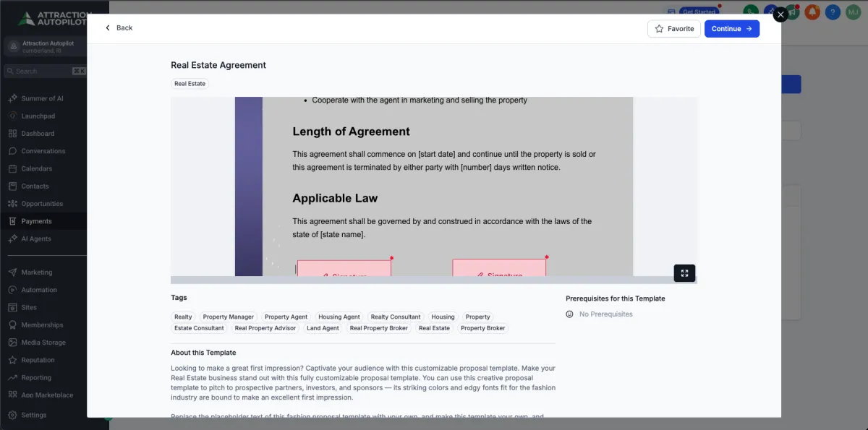Select the Real Property Broker tag
868x430 pixels.
click(x=379, y=328)
